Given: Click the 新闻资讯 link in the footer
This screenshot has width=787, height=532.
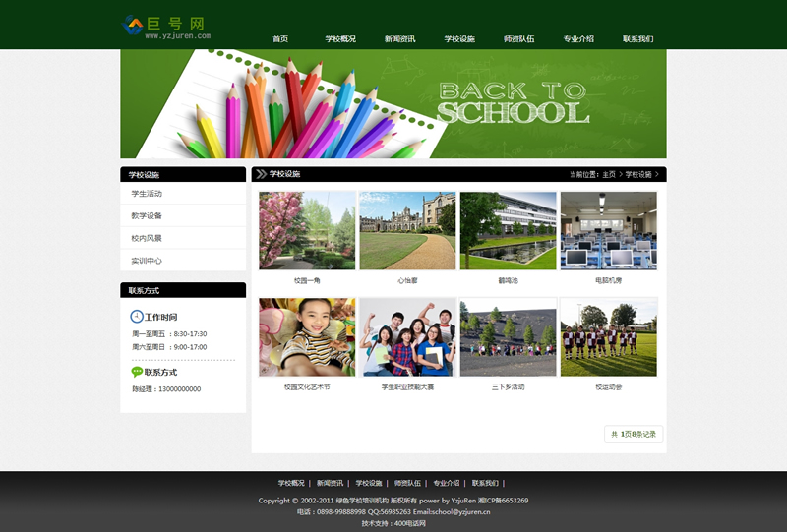Looking at the screenshot, I should (330, 484).
